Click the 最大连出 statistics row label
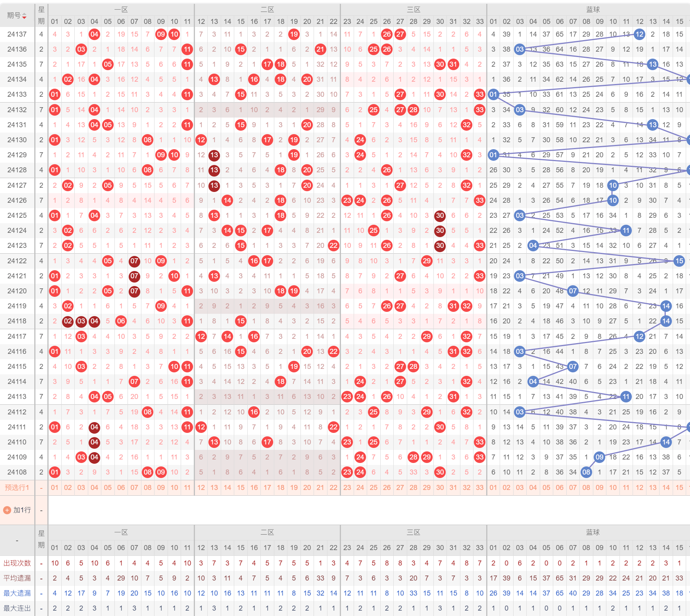Screen dimensions: 690x616 [x=17, y=608]
